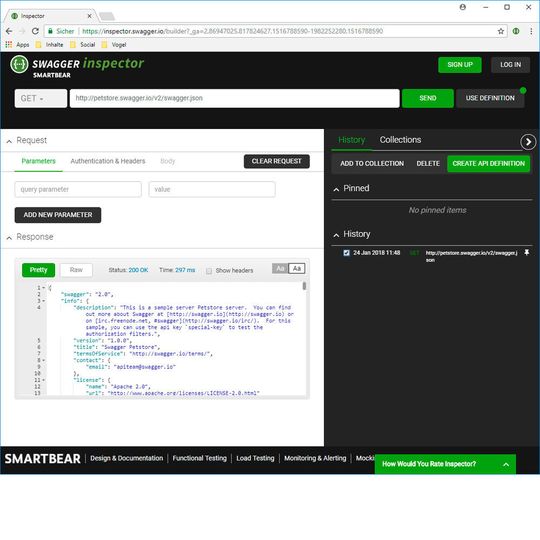Switch to light editor theme Aa
This screenshot has width=540, height=540.
tap(297, 268)
